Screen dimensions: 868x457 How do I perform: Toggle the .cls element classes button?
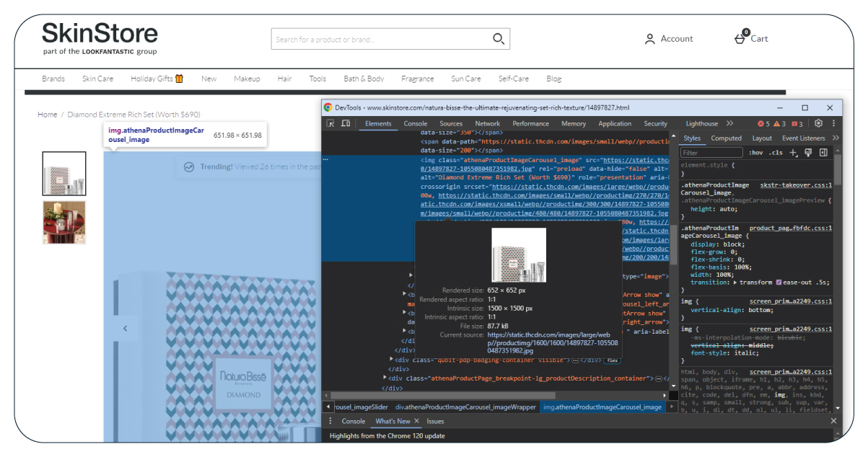pos(776,153)
